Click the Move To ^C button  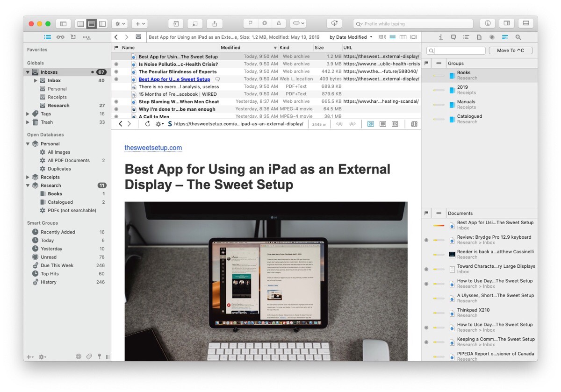(x=511, y=50)
